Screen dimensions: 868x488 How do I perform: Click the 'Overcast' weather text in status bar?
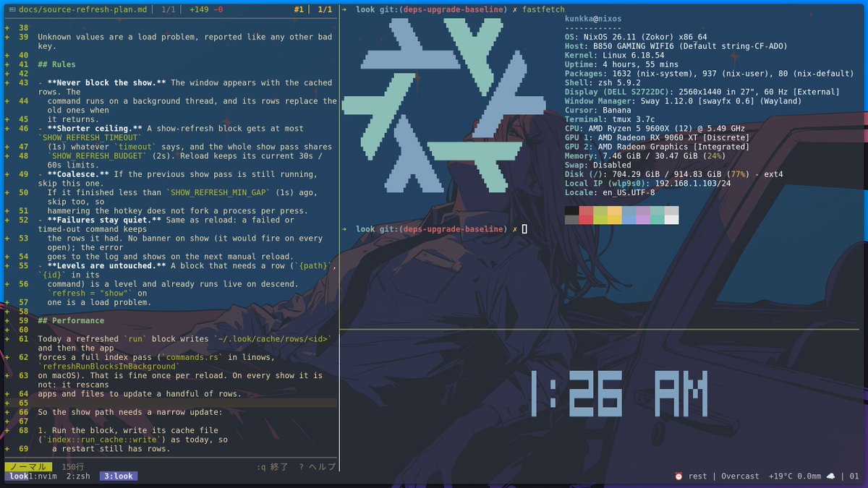741,476
